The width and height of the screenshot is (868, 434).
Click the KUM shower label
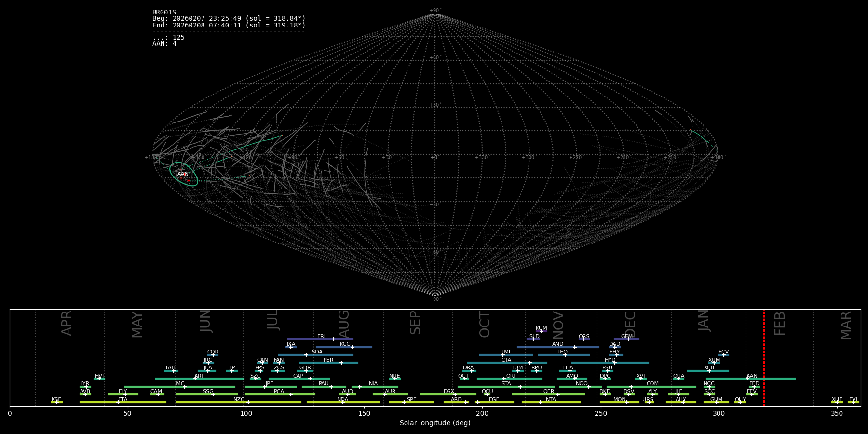click(x=542, y=328)
